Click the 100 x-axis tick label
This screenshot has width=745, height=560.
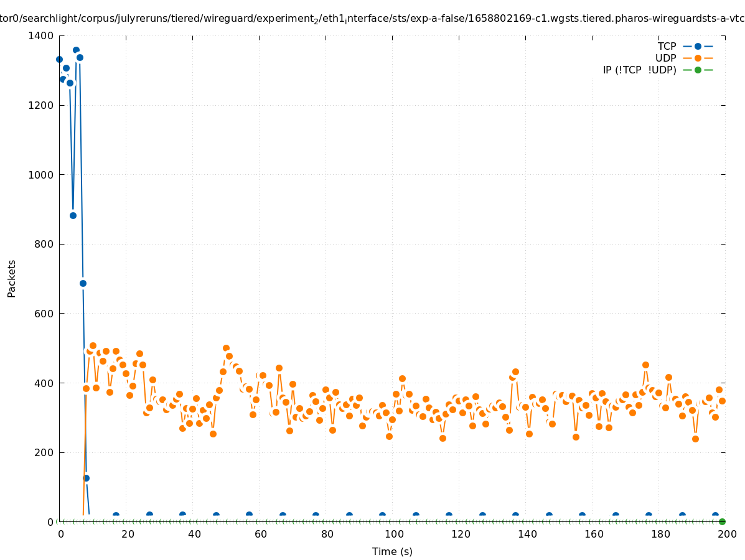pyautogui.click(x=394, y=534)
